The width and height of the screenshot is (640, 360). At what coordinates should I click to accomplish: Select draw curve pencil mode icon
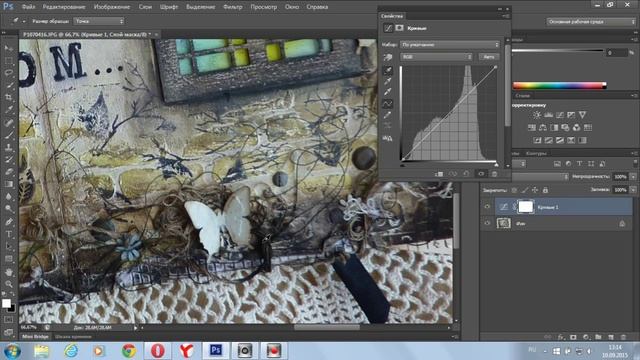(388, 115)
